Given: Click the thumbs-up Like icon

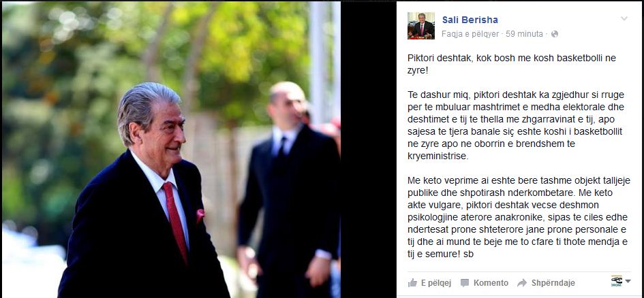Looking at the screenshot, I should tap(412, 282).
